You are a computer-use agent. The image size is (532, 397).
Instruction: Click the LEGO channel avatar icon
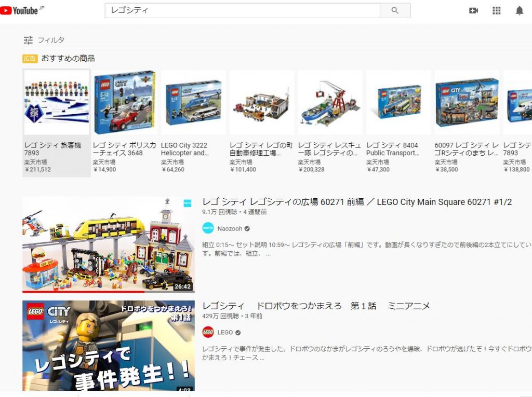coord(208,332)
